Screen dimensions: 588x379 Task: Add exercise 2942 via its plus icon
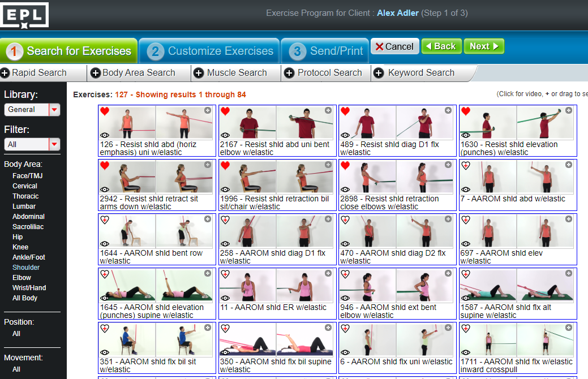click(208, 165)
